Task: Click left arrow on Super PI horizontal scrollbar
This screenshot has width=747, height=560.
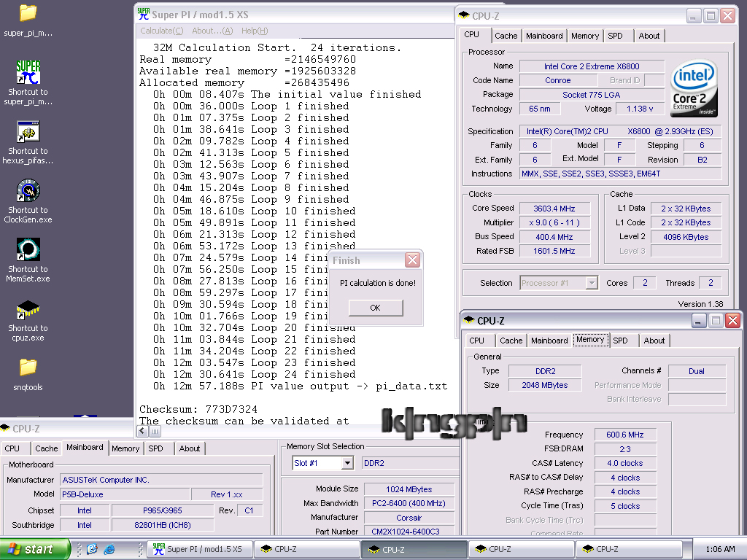Action: pos(142,431)
